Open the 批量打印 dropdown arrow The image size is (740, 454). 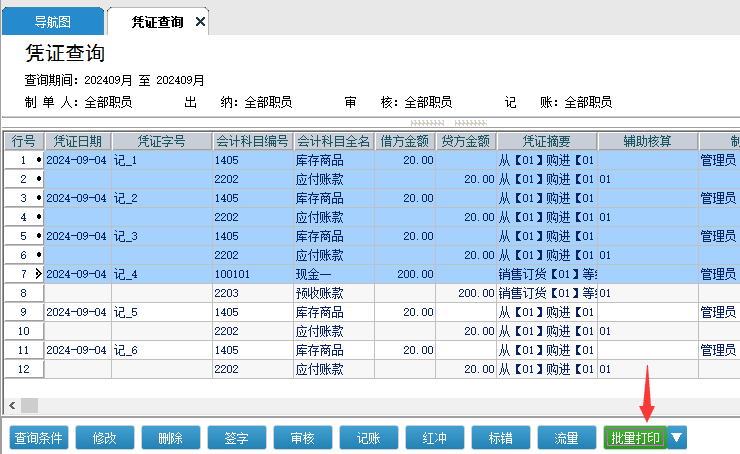678,437
